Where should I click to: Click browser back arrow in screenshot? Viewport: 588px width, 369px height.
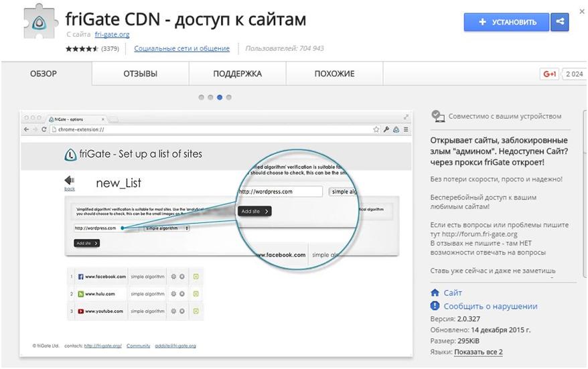[26, 129]
